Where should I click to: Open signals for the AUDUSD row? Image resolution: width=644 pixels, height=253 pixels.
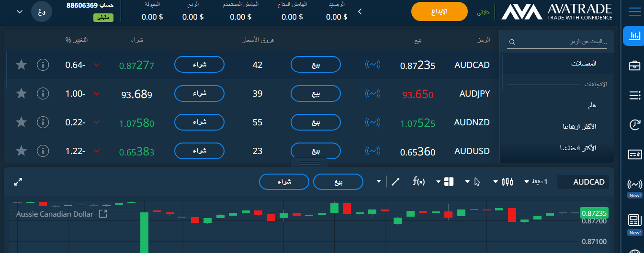click(373, 151)
